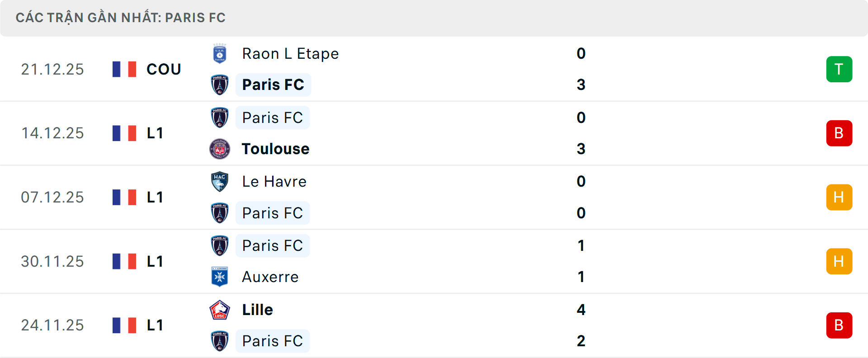The image size is (868, 358).
Task: Click the Toulouse club crest icon
Action: pyautogui.click(x=220, y=149)
